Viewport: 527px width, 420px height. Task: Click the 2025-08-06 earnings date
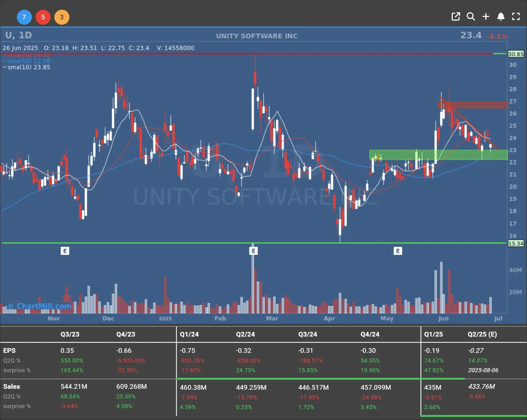coord(483,370)
